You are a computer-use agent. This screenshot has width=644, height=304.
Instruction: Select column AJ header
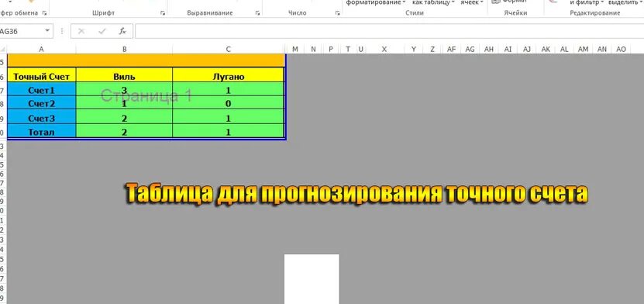527,50
